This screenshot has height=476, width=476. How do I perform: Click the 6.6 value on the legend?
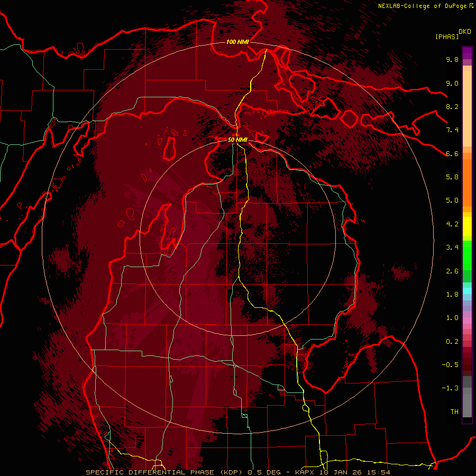[x=452, y=153]
